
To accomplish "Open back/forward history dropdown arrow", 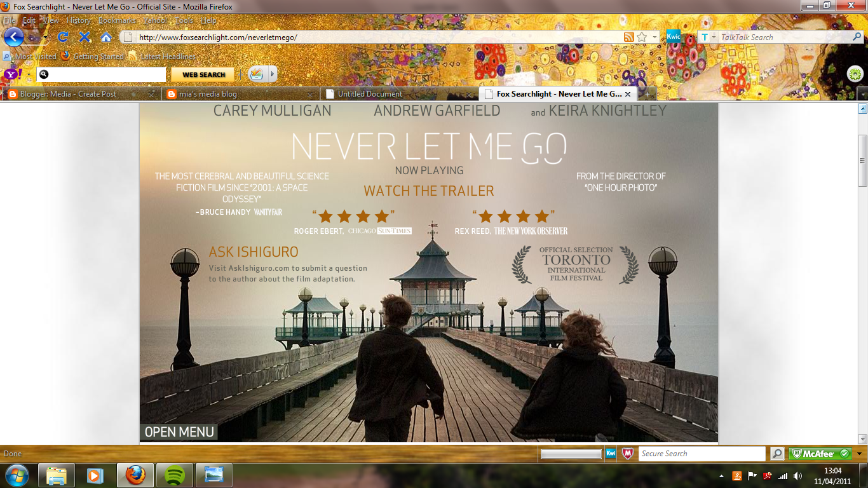I will [46, 37].
